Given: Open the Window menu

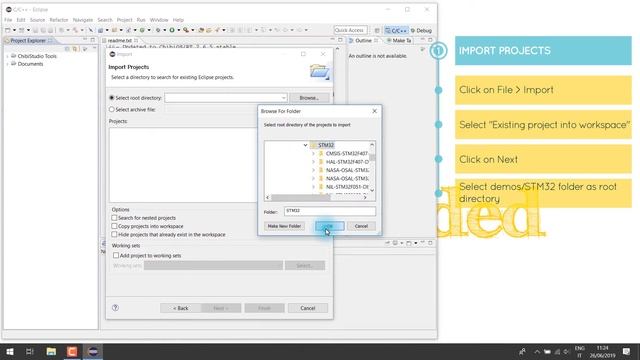Looking at the screenshot, I should pos(159,20).
